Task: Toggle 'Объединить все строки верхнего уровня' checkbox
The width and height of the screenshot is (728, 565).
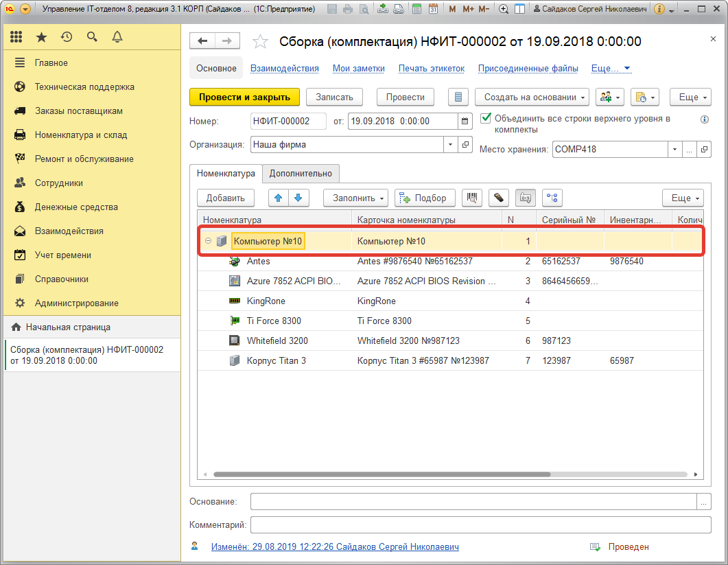Action: [486, 118]
